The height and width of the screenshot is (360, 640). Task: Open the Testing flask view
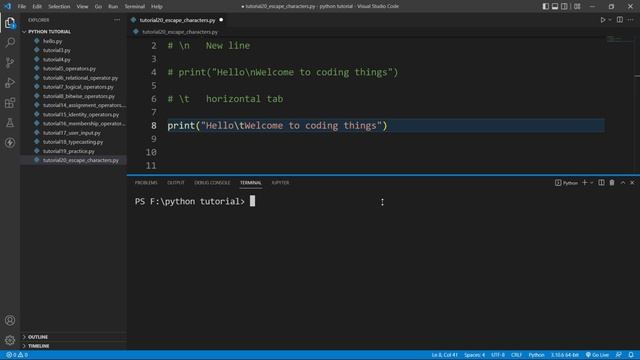click(10, 122)
